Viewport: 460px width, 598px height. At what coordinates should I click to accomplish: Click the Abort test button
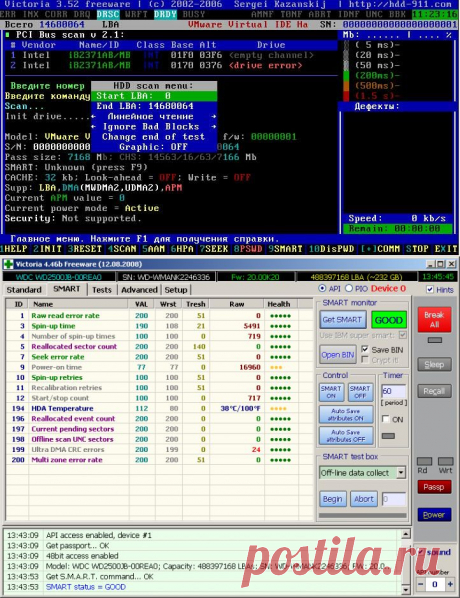[364, 499]
